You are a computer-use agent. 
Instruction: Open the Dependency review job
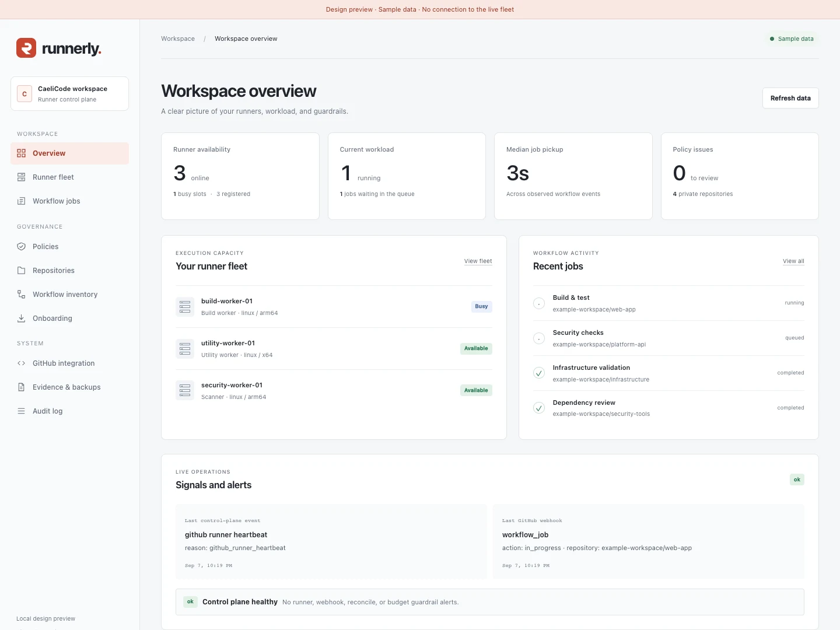[x=668, y=408]
